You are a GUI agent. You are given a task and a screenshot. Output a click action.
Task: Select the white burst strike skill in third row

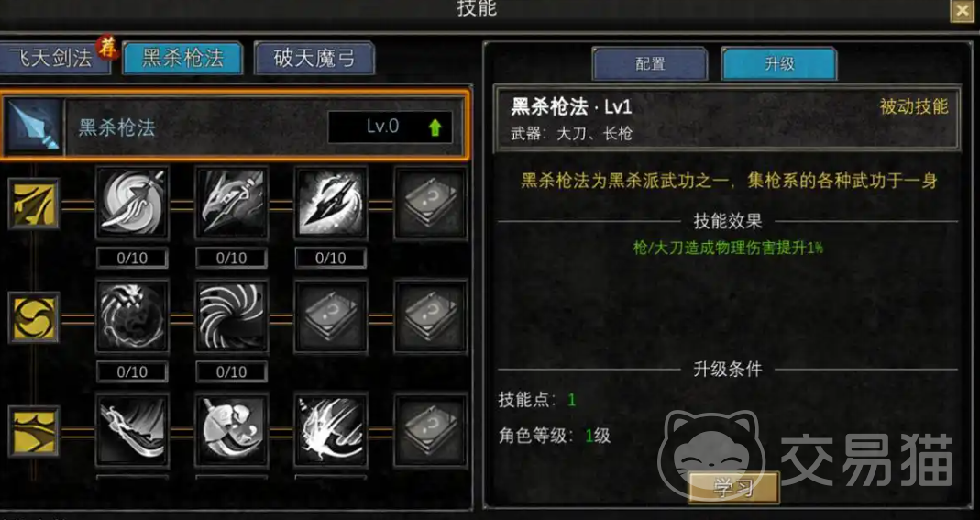pyautogui.click(x=331, y=430)
